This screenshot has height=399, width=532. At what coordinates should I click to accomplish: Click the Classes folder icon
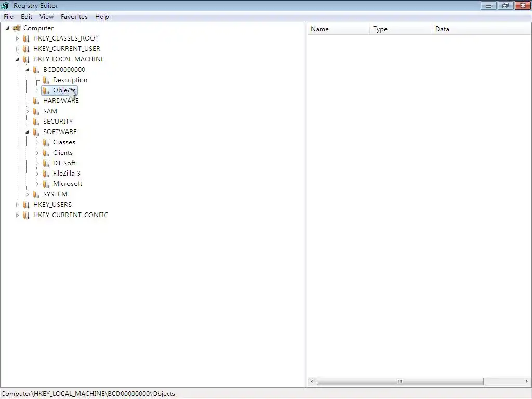tap(46, 142)
